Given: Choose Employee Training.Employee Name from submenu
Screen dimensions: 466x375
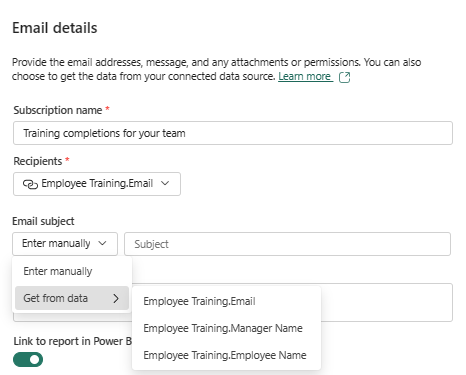Looking at the screenshot, I should 227,355.
